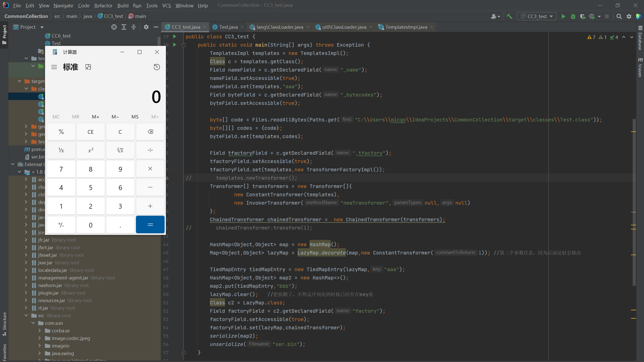644x362 pixels.
Task: Open calculator memory list M dropdown
Action: (x=155, y=117)
